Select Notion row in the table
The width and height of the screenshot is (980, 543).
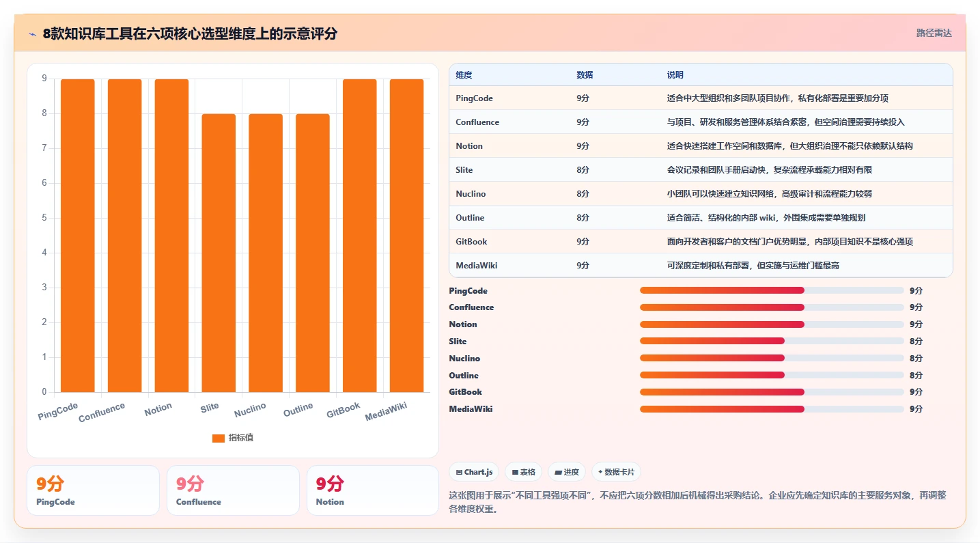pos(701,146)
